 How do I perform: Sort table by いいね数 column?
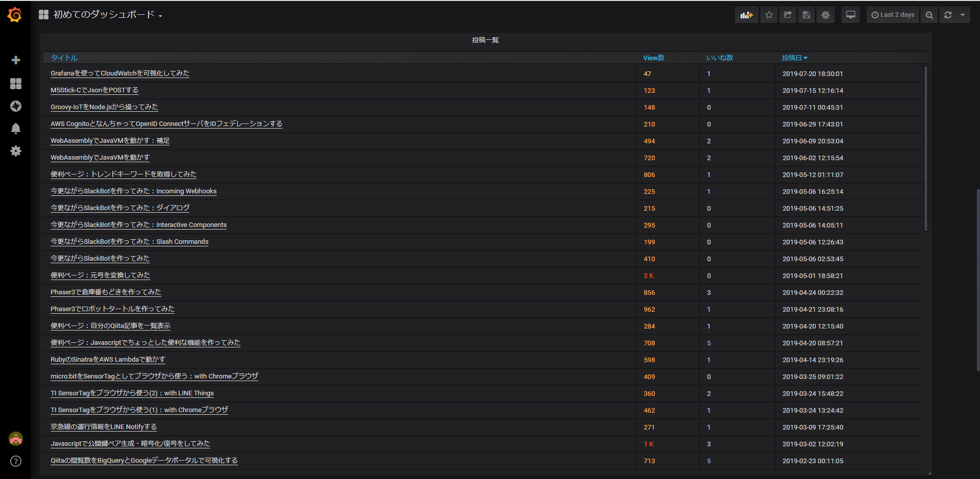pos(720,58)
